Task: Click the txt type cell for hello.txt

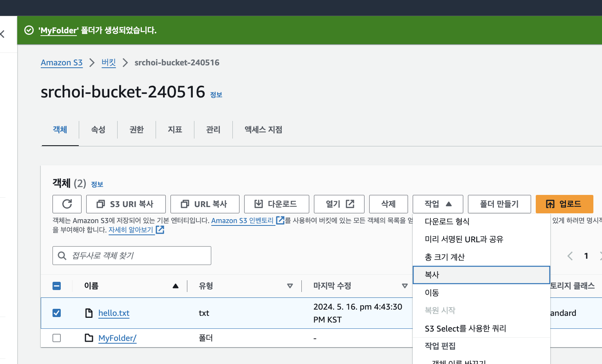Action: click(x=204, y=313)
